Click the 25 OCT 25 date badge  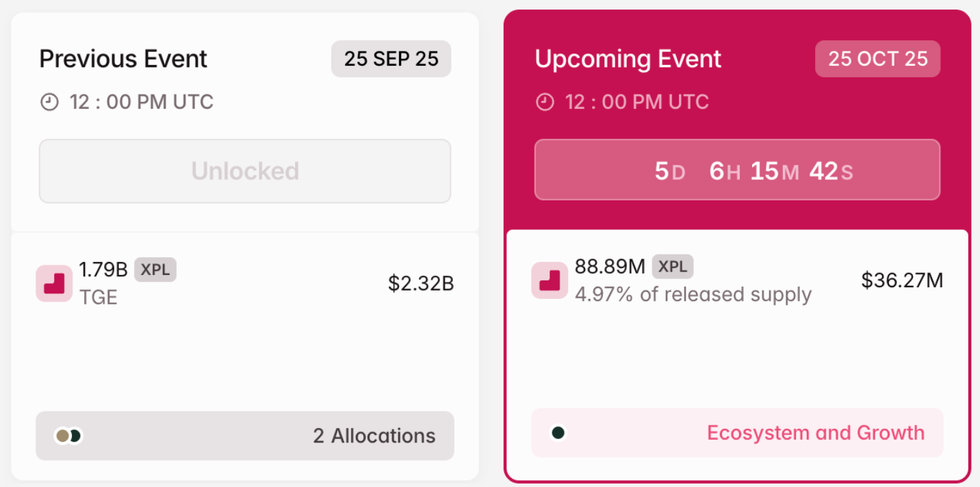coord(877,59)
